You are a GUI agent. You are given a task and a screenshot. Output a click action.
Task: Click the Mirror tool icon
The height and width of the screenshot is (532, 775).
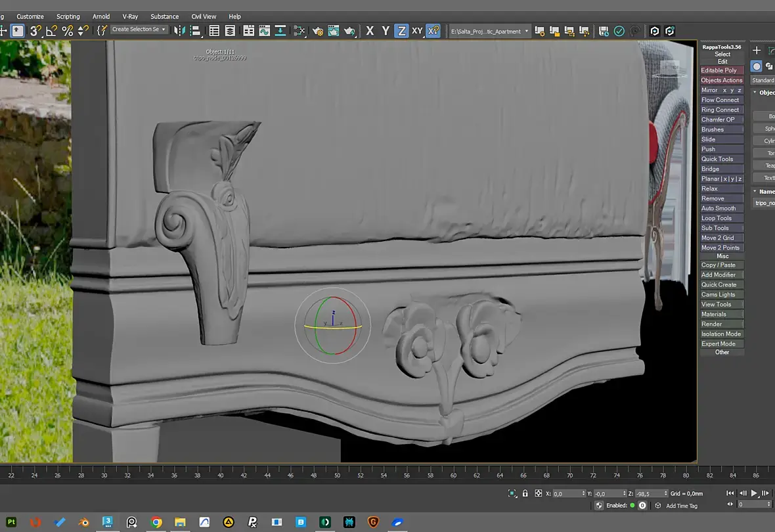[179, 31]
